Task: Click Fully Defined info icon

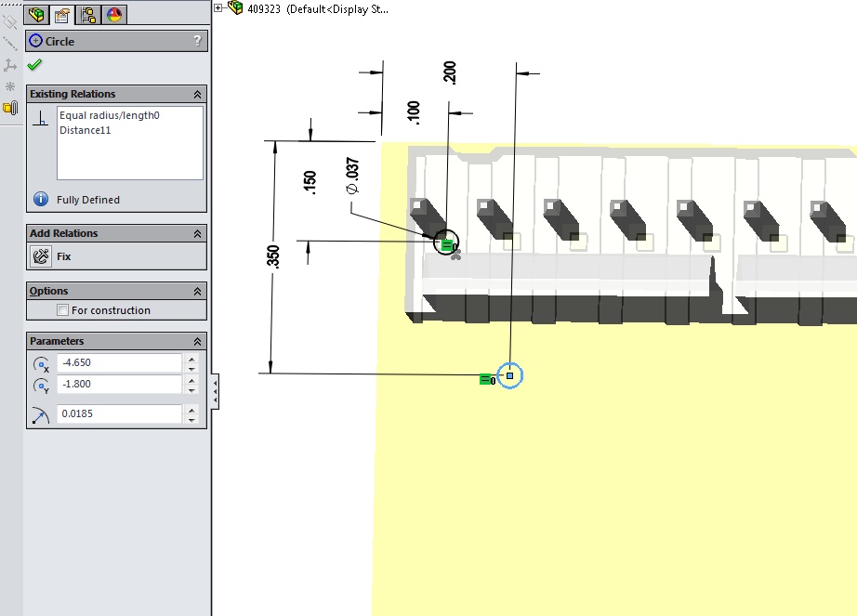Action: point(41,200)
